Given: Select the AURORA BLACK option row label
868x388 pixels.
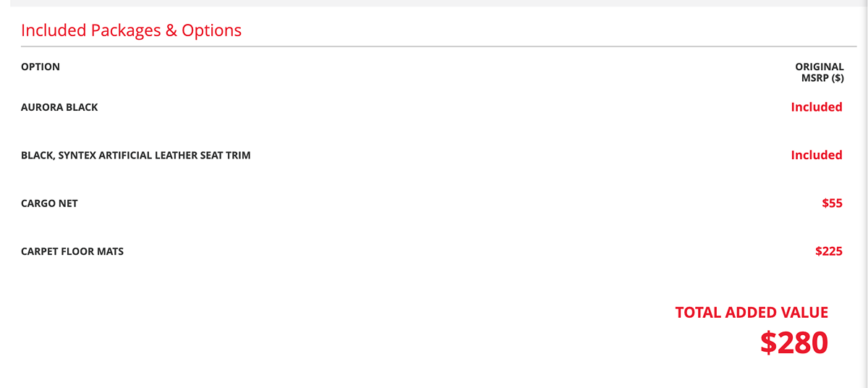Looking at the screenshot, I should click(x=59, y=107).
